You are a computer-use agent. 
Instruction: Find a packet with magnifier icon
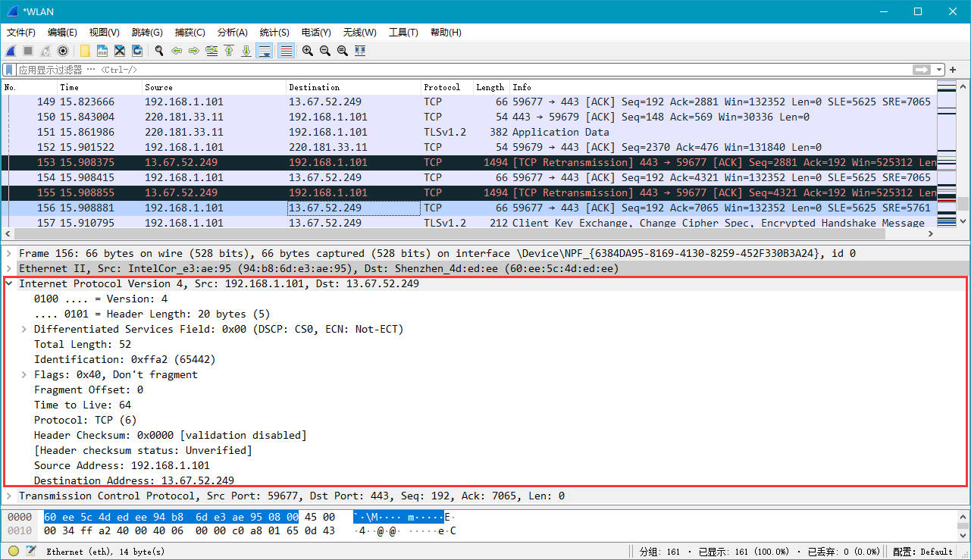tap(159, 51)
